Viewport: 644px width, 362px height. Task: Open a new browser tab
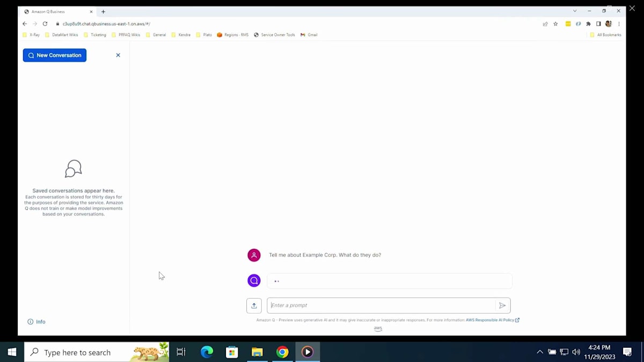click(x=103, y=11)
